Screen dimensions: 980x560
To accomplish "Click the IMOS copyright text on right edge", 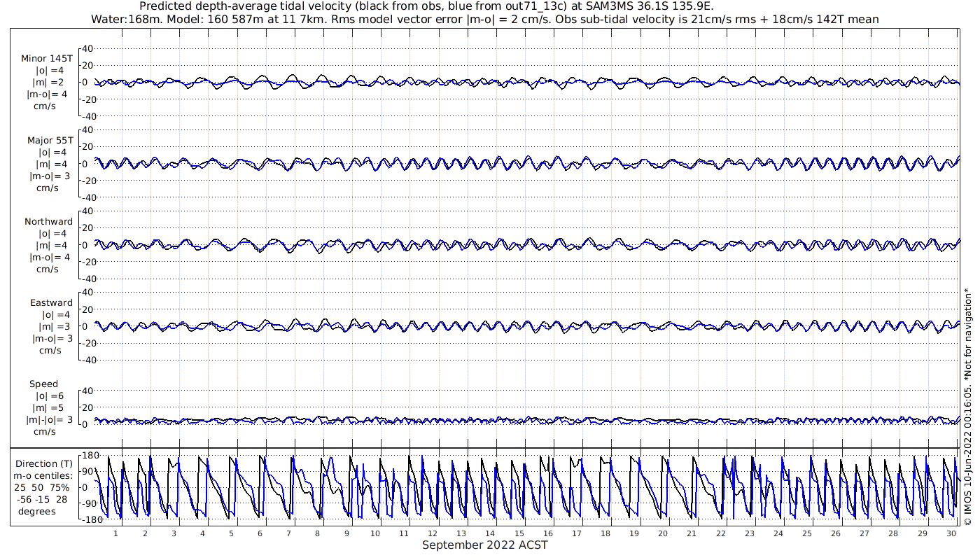I will click(967, 406).
